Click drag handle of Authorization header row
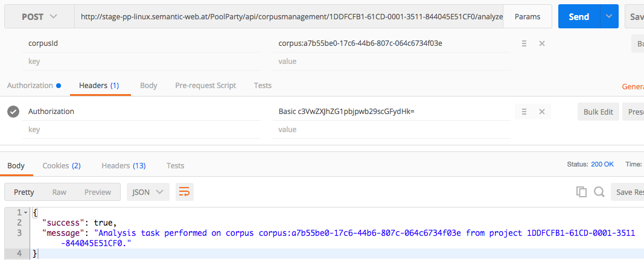Image resolution: width=644 pixels, height=260 pixels. pos(524,112)
